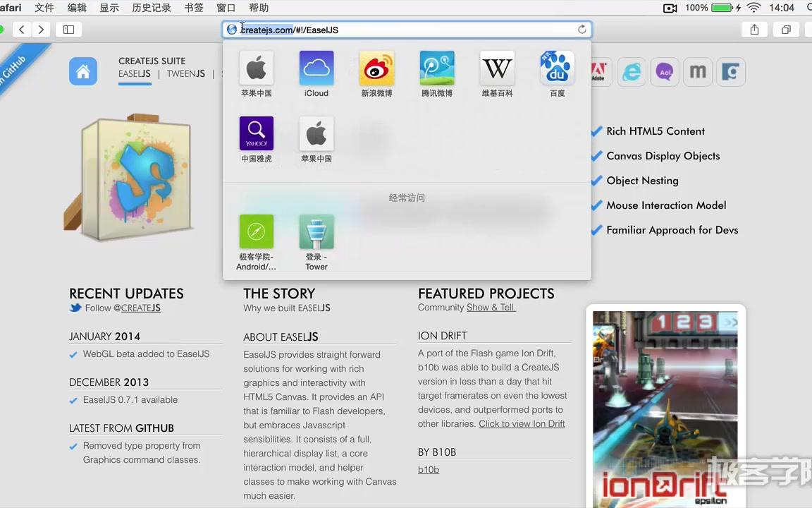
Task: Click the Adobe sponsor logo
Action: tap(599, 71)
